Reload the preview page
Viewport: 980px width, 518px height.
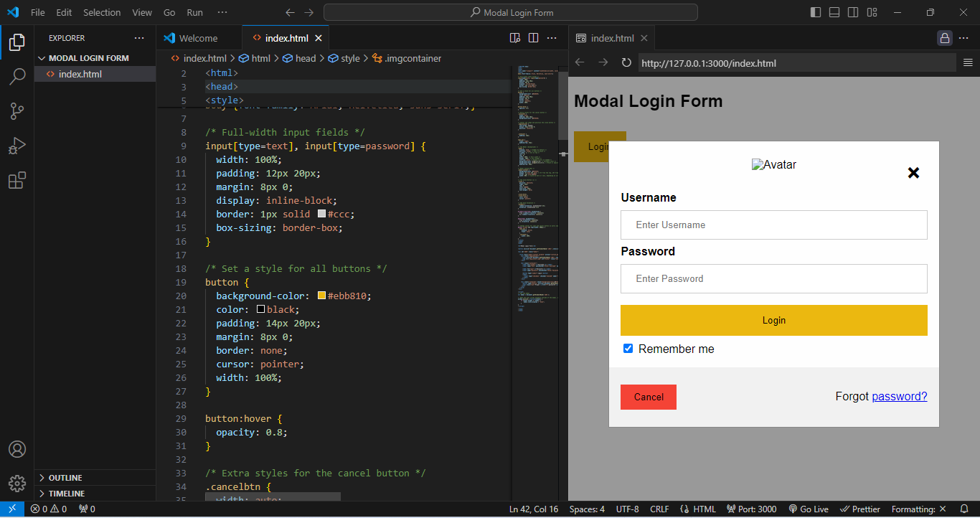626,62
